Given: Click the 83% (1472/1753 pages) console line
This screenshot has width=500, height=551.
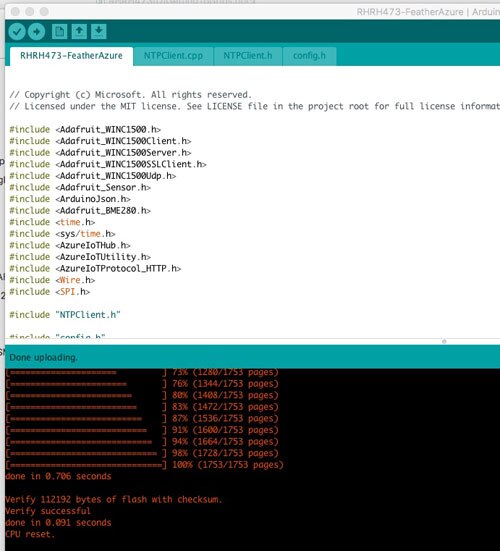Looking at the screenshot, I should [x=142, y=407].
